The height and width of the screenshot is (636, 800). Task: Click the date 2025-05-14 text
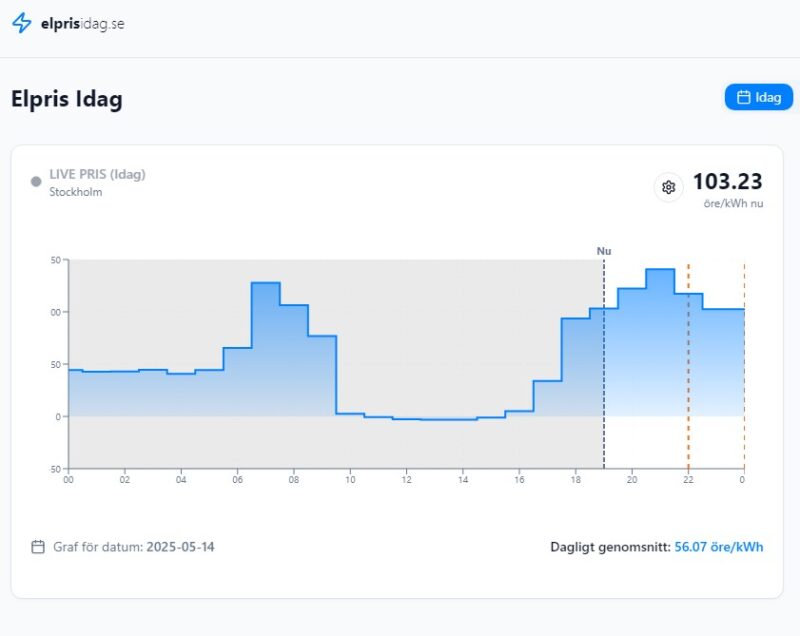click(180, 547)
